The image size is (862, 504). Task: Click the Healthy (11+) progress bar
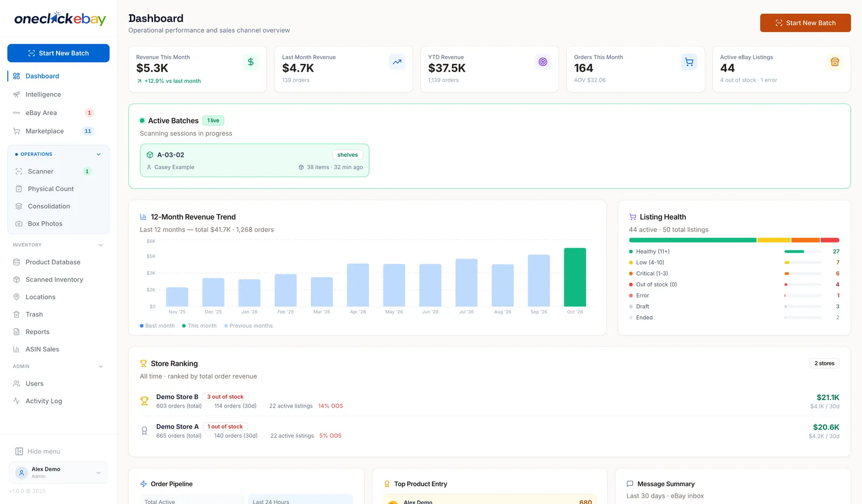point(803,251)
